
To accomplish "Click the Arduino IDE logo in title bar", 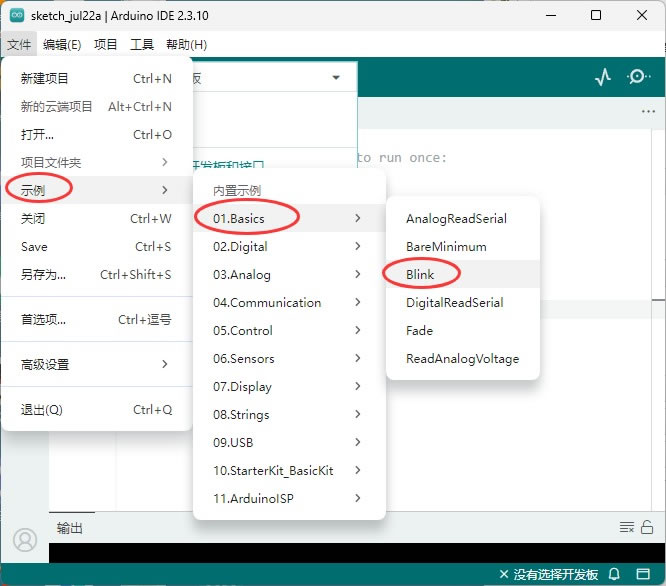I will tap(17, 15).
